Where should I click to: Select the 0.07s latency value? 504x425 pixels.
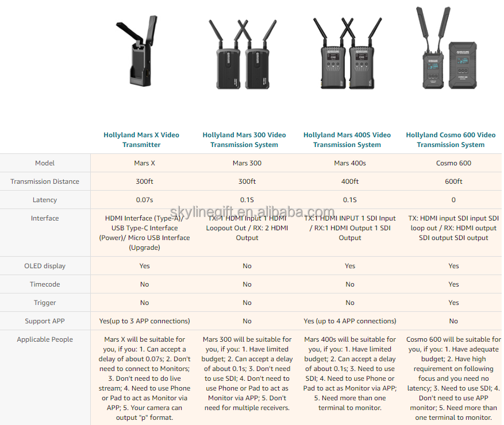point(144,200)
